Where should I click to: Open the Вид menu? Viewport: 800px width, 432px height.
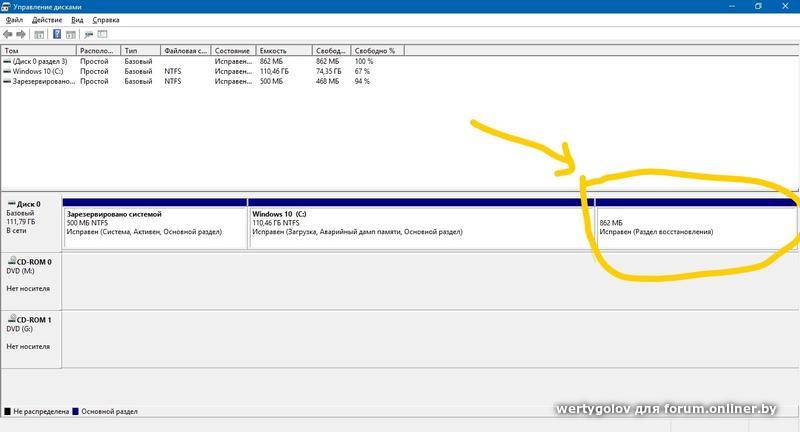pos(77,20)
